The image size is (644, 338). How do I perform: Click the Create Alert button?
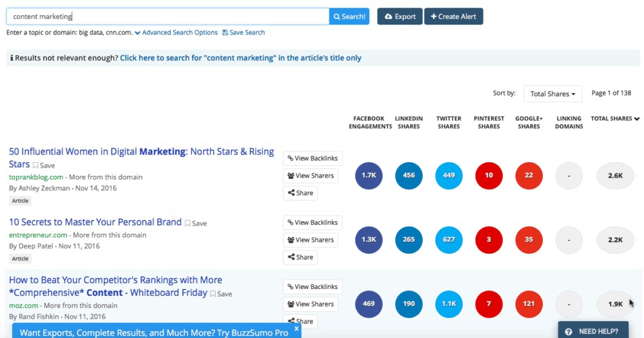(453, 16)
